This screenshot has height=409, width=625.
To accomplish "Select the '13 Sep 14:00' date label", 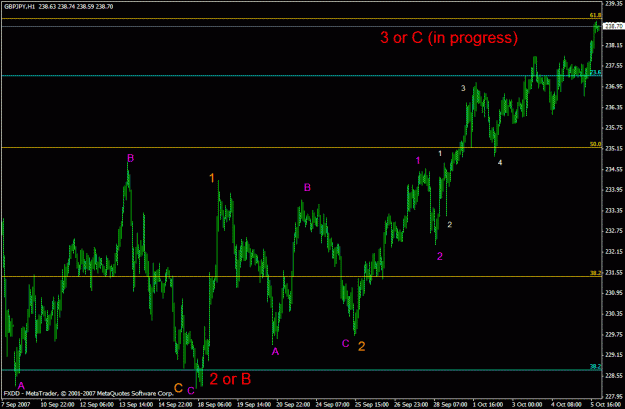I will (x=136, y=405).
